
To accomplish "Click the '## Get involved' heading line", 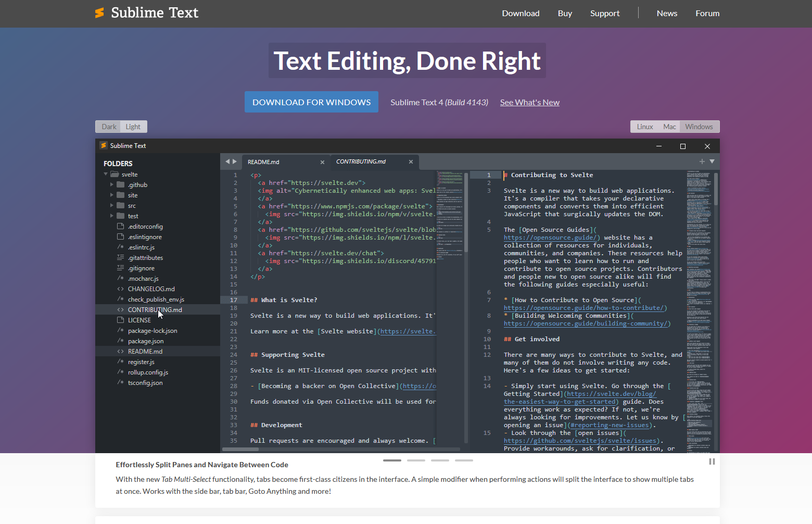I will (531, 339).
